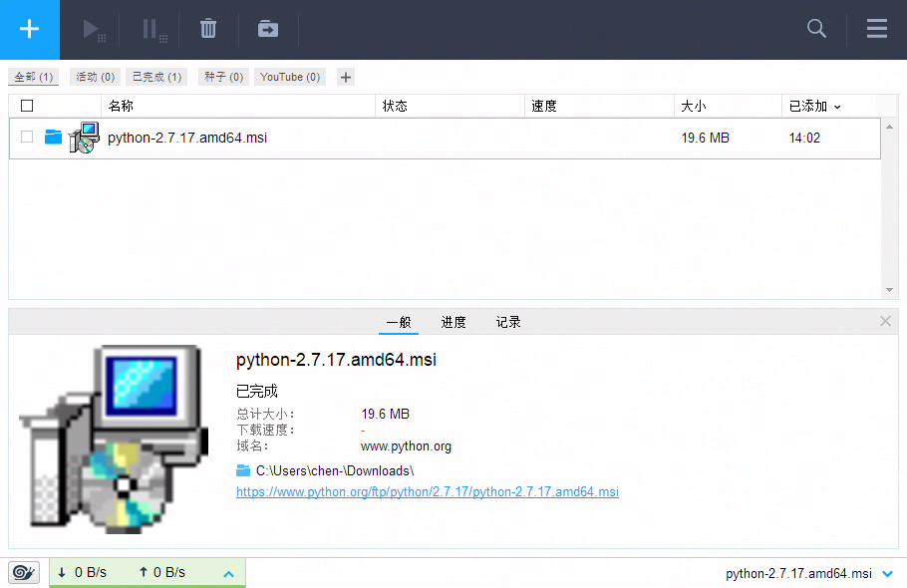Image resolution: width=907 pixels, height=588 pixels.
Task: Expand speed panel with up chevron
Action: coord(228,574)
